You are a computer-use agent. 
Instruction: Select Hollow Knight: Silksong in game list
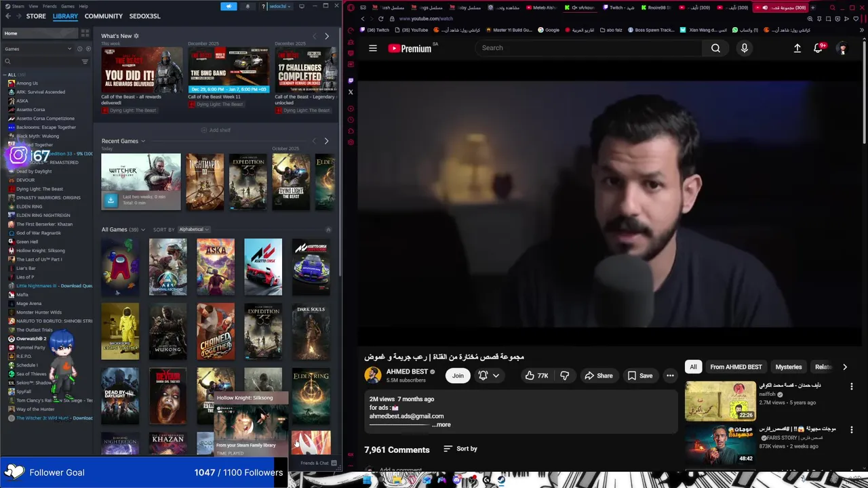point(41,251)
